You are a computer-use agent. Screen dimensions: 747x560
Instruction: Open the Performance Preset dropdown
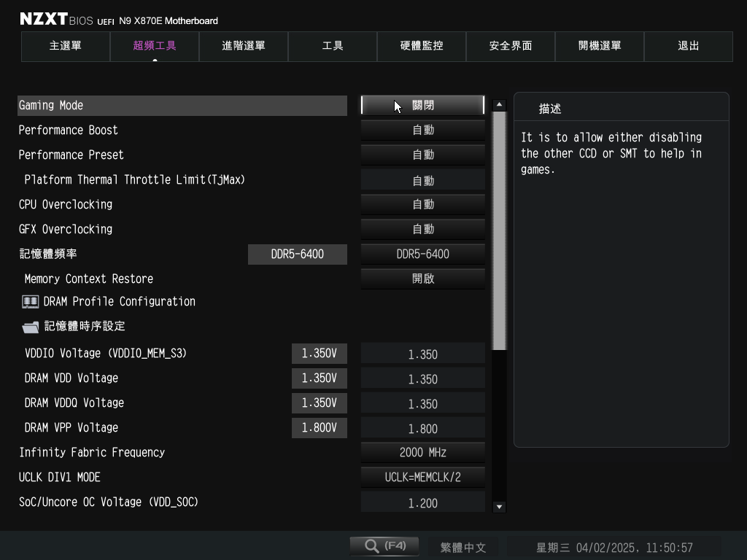tap(423, 155)
